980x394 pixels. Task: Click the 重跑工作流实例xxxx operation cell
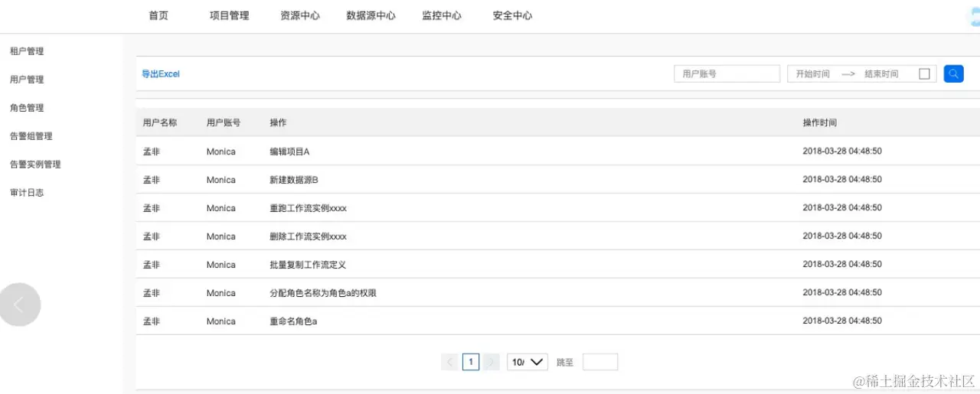309,208
